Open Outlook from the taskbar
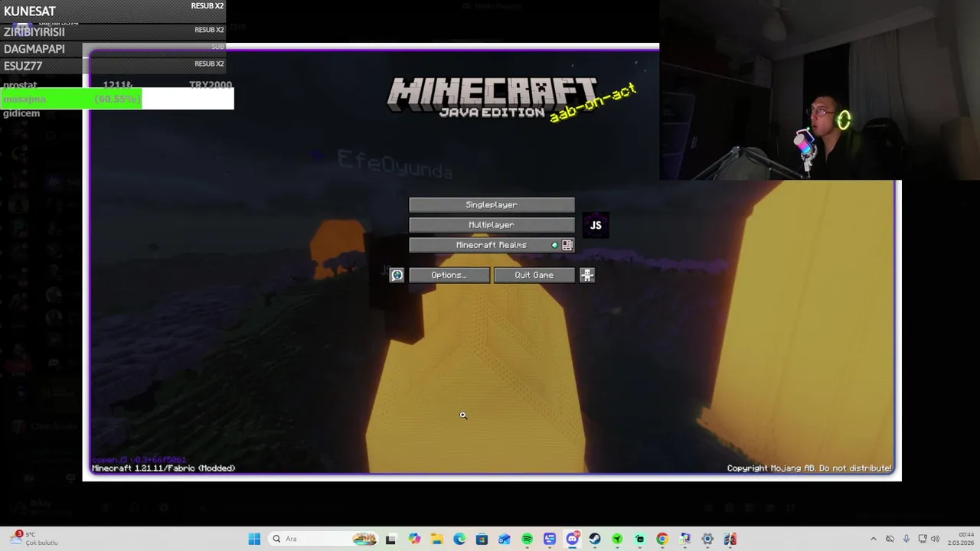The image size is (980, 551). tap(504, 539)
